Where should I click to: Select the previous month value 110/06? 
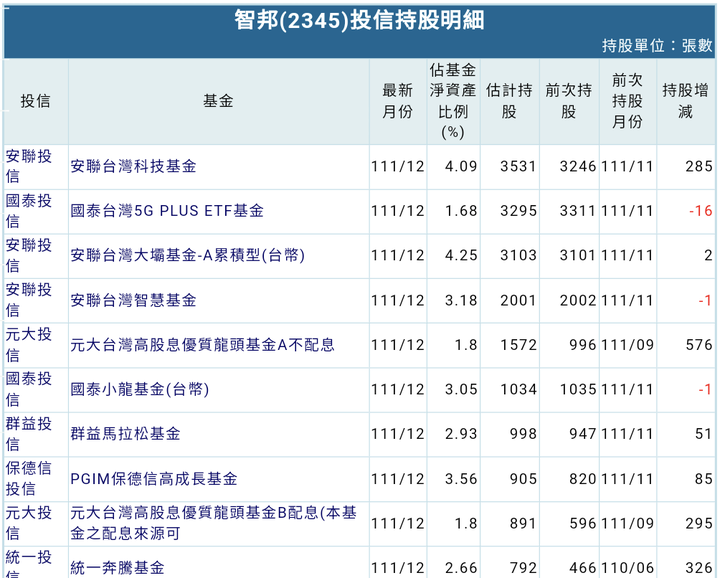(627, 568)
